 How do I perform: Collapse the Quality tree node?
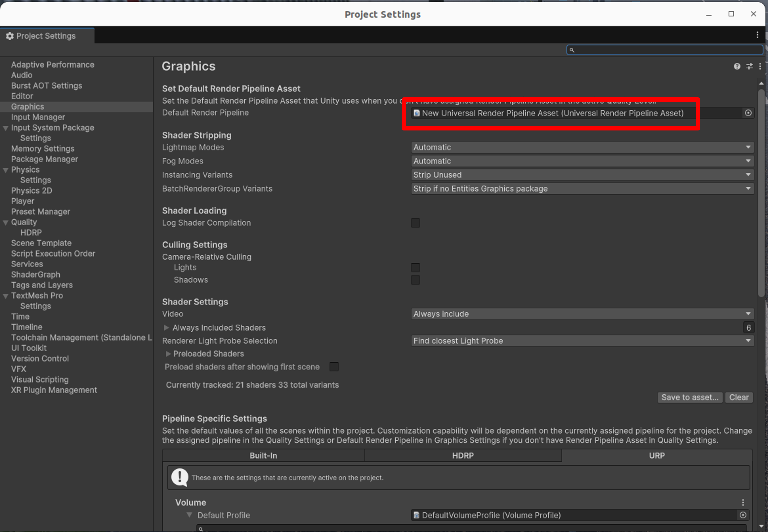coord(5,222)
